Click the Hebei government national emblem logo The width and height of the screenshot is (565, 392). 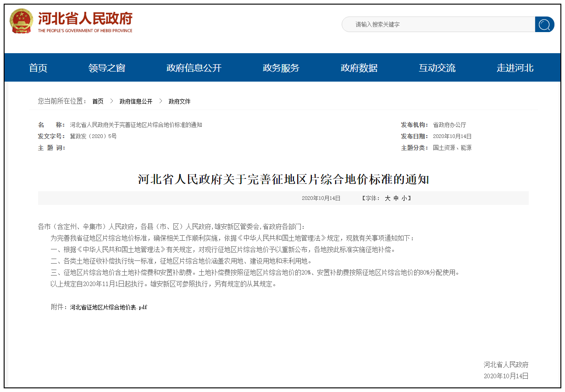click(22, 22)
